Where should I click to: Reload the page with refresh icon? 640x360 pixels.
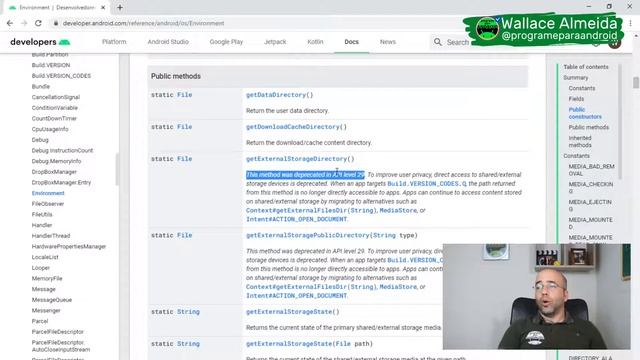point(38,23)
